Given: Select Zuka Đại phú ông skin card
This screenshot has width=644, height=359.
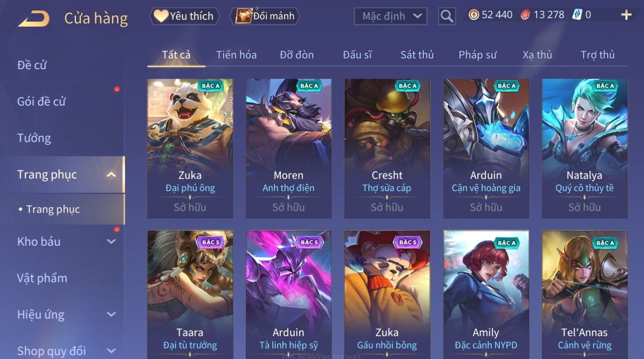Looking at the screenshot, I should pyautogui.click(x=190, y=148).
